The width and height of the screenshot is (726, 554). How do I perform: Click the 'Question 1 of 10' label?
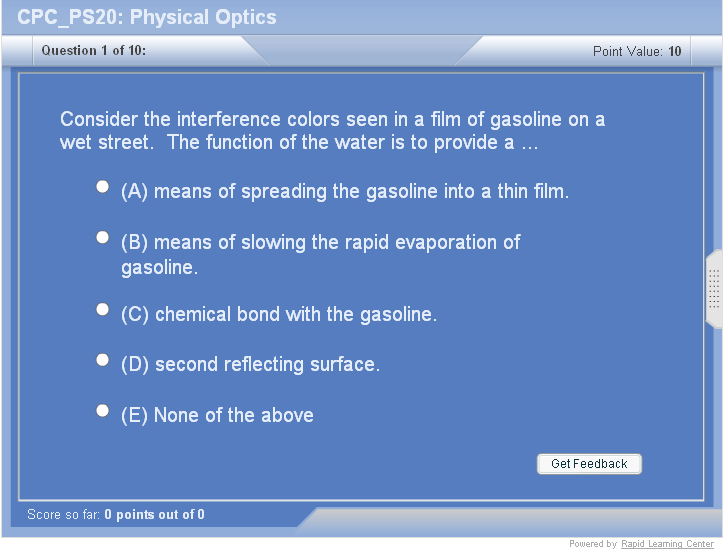pos(94,51)
